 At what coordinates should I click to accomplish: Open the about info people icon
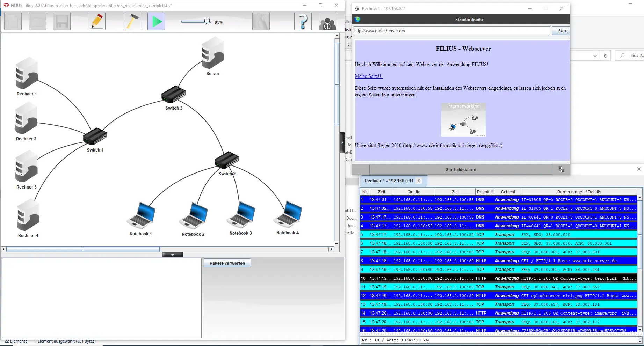pos(327,22)
